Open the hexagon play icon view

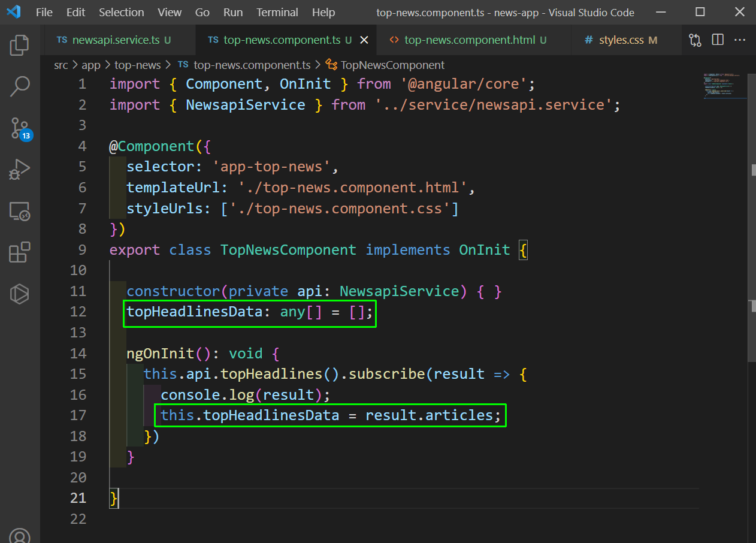[20, 294]
